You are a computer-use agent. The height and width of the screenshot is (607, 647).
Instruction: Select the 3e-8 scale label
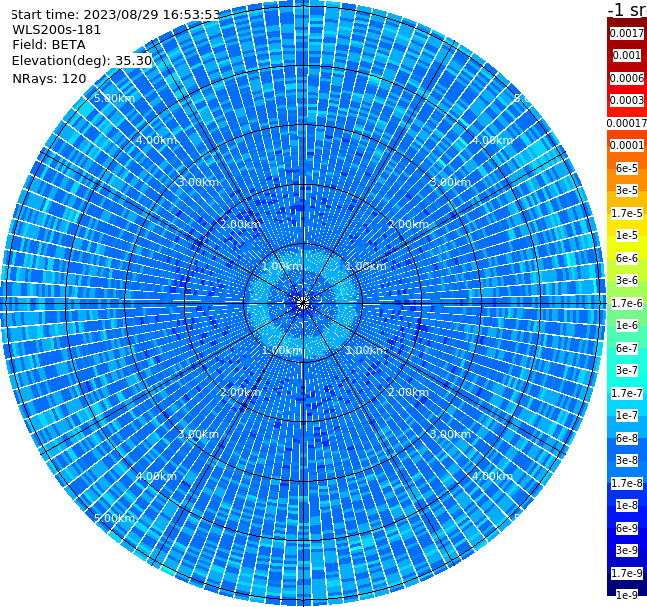(x=627, y=460)
